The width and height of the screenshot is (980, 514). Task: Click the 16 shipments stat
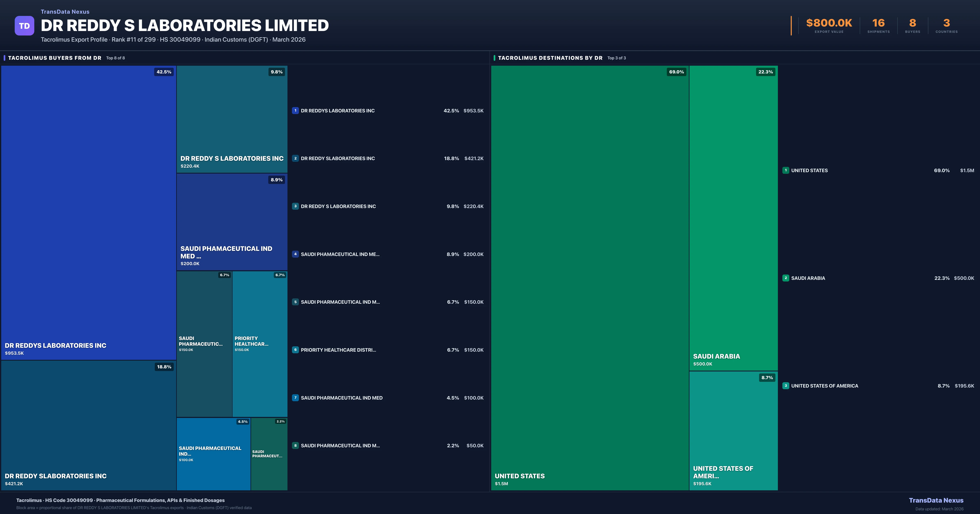(878, 24)
